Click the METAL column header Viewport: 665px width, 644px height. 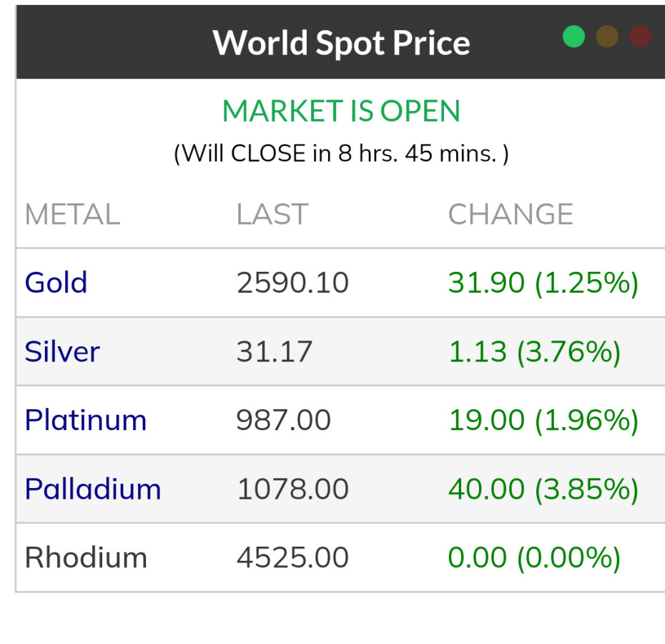pos(72,214)
